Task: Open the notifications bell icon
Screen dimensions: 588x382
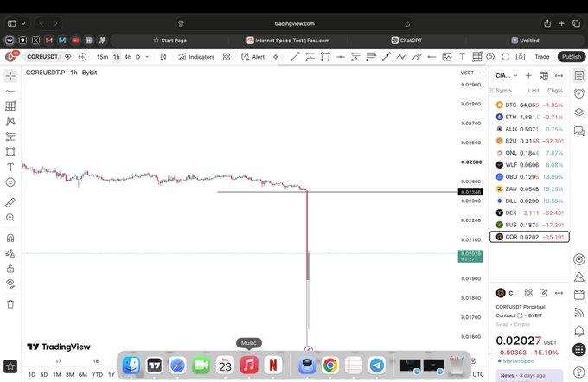Action: [579, 331]
